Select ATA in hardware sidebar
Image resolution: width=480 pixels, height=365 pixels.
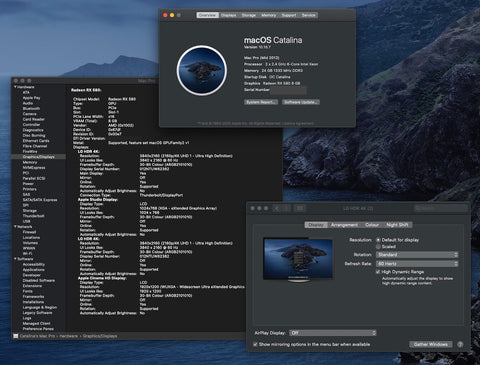pos(26,92)
